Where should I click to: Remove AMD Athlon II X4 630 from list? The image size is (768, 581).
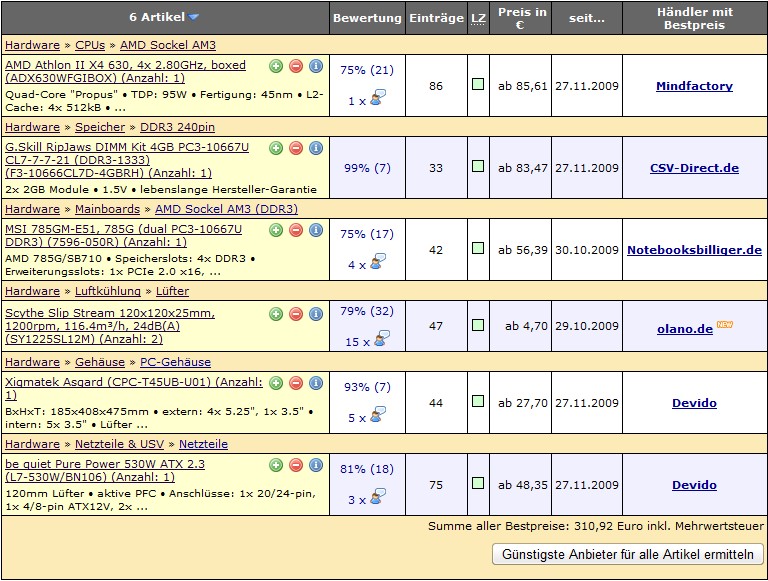pos(296,66)
